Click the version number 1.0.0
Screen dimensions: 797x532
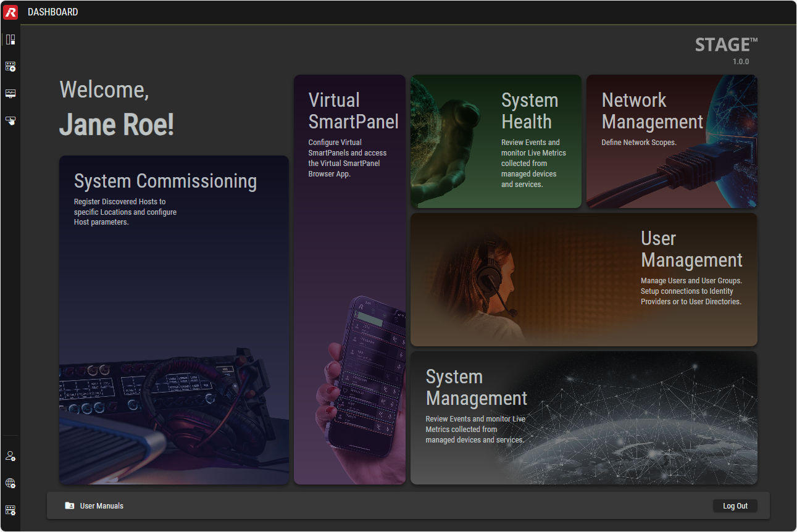point(741,62)
